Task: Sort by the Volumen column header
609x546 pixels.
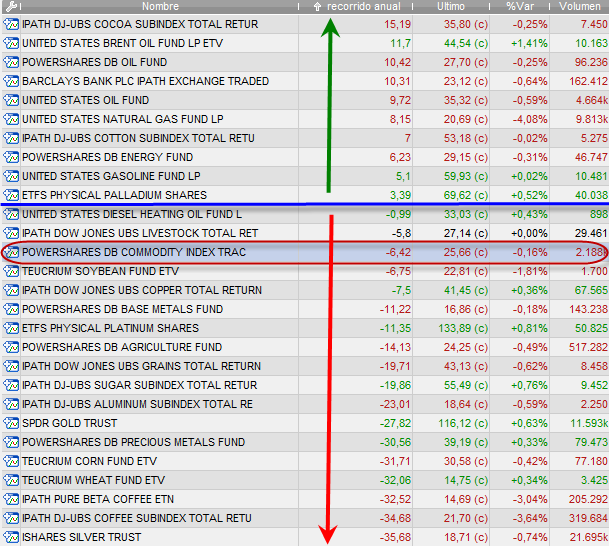Action: [579, 7]
